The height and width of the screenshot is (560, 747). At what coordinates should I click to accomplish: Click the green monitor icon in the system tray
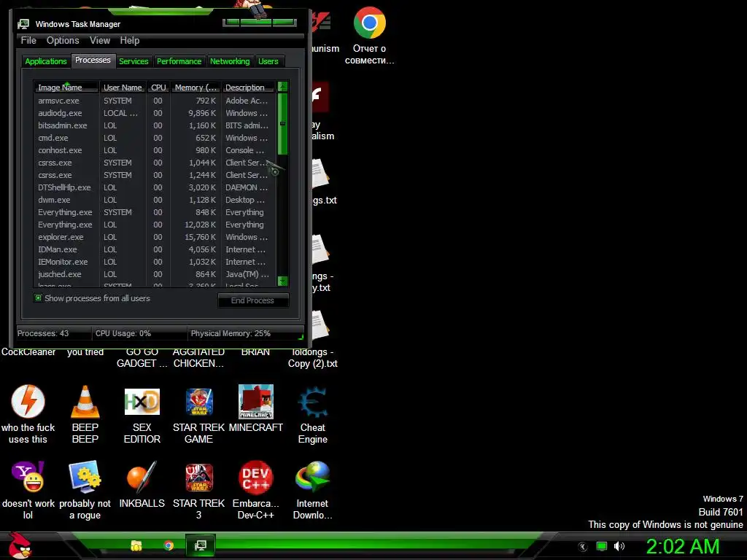(x=602, y=546)
